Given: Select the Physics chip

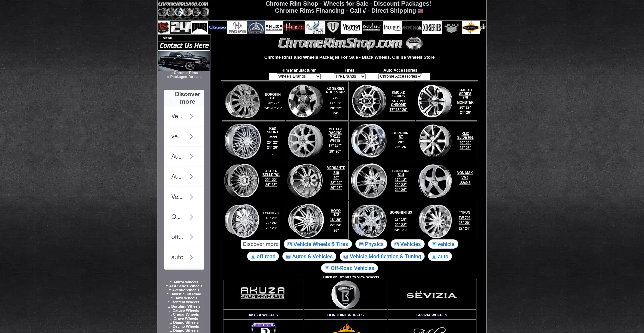Looking at the screenshot, I should click(371, 244).
